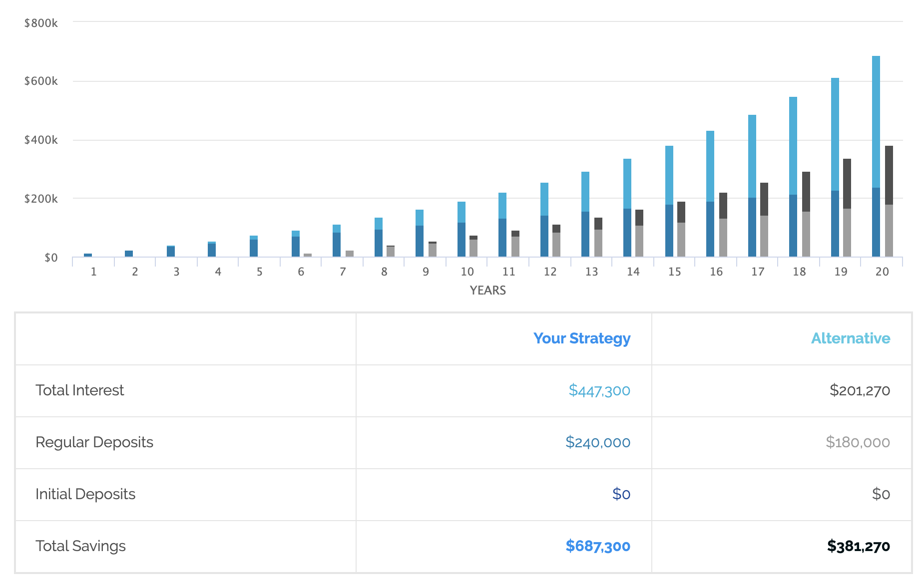Screen dimensions: 924x588
Task: Select Year 19 light blue bar segment
Action: click(x=835, y=134)
